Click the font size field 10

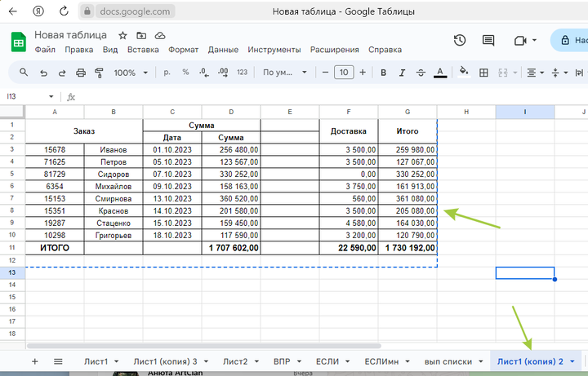point(344,73)
